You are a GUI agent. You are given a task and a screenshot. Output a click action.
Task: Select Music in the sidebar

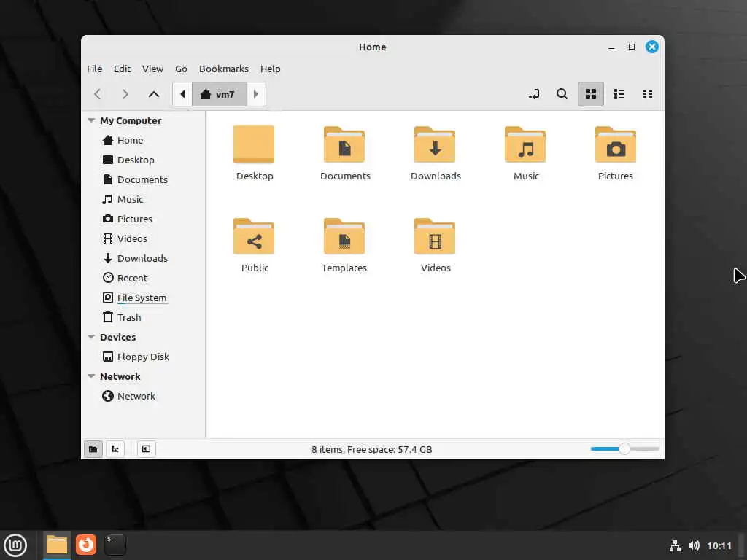[143, 200]
